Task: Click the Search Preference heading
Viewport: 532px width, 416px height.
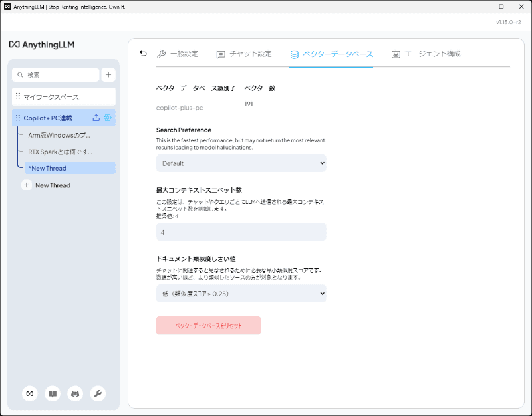Action: tap(184, 130)
